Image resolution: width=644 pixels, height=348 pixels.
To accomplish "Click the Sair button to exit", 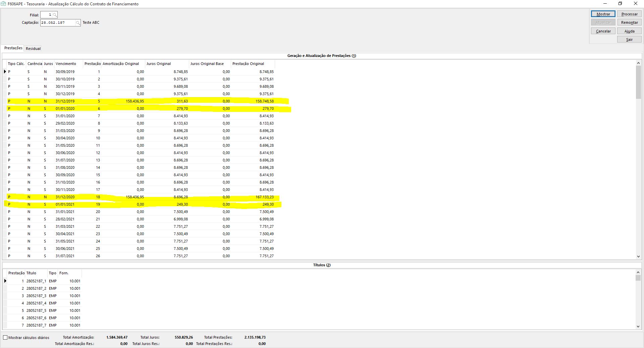I will (629, 40).
